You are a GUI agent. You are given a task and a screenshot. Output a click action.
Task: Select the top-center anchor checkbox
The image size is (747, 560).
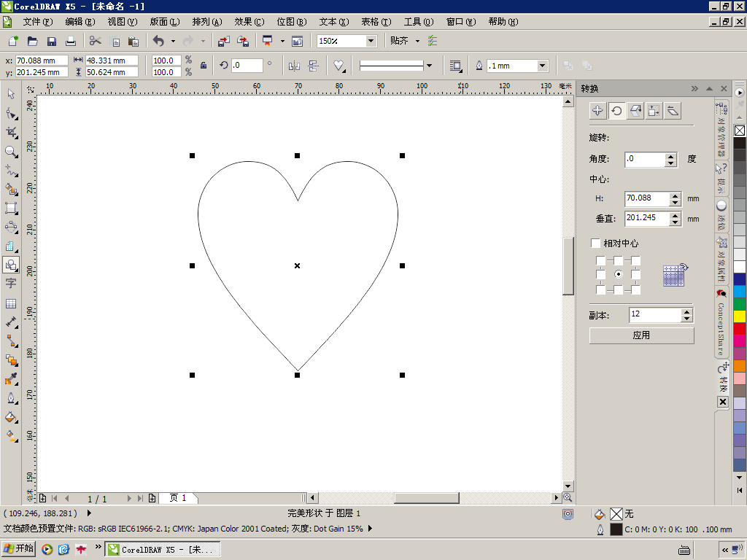coord(618,260)
